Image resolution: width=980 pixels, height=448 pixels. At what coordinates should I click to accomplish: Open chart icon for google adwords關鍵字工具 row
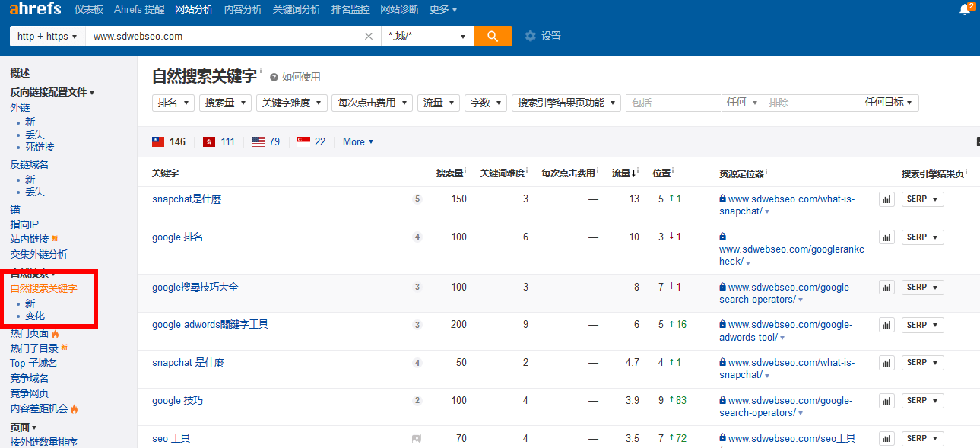pyautogui.click(x=886, y=325)
